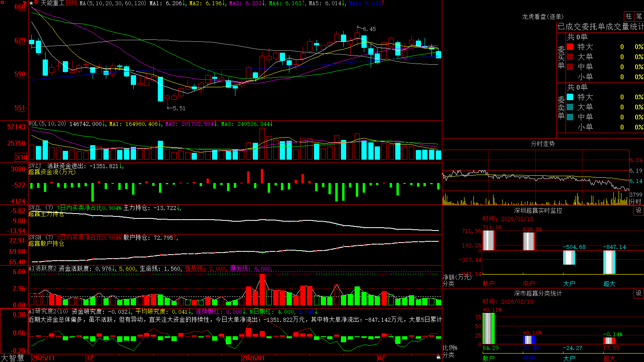Click the 2025/11 timeline marker

point(43,358)
